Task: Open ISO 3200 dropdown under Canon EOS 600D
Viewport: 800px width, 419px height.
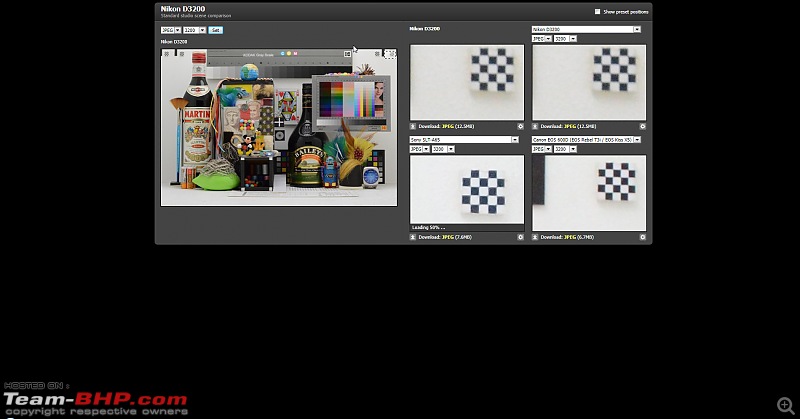Action: tap(565, 149)
